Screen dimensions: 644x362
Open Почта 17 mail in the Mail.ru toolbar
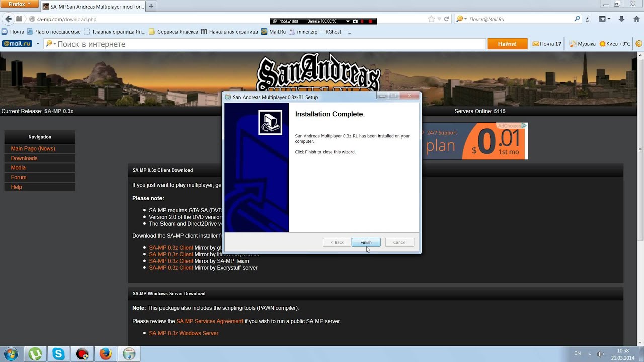pyautogui.click(x=547, y=44)
